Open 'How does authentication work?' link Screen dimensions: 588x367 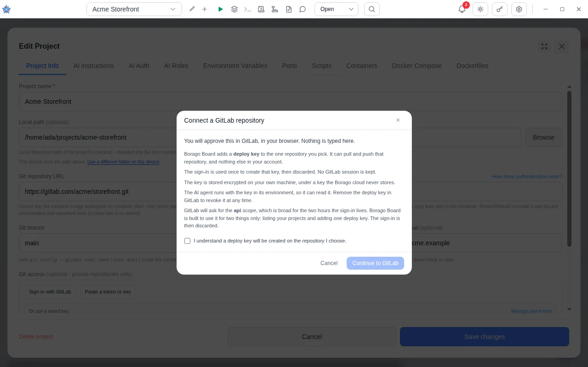pos(527,176)
